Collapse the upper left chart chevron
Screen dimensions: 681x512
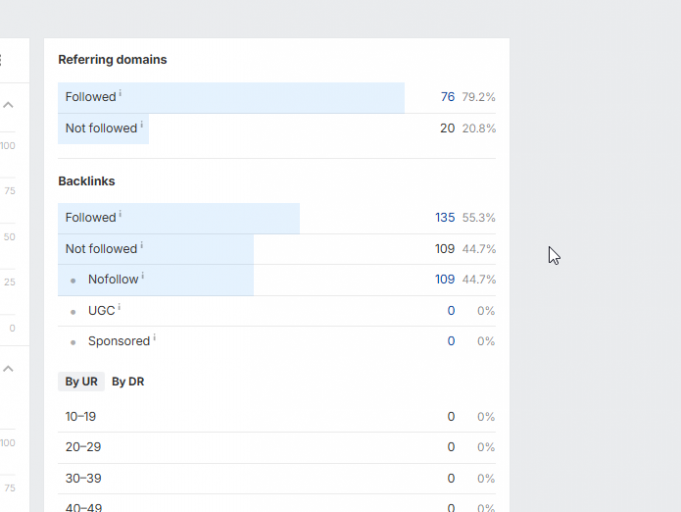point(7,105)
